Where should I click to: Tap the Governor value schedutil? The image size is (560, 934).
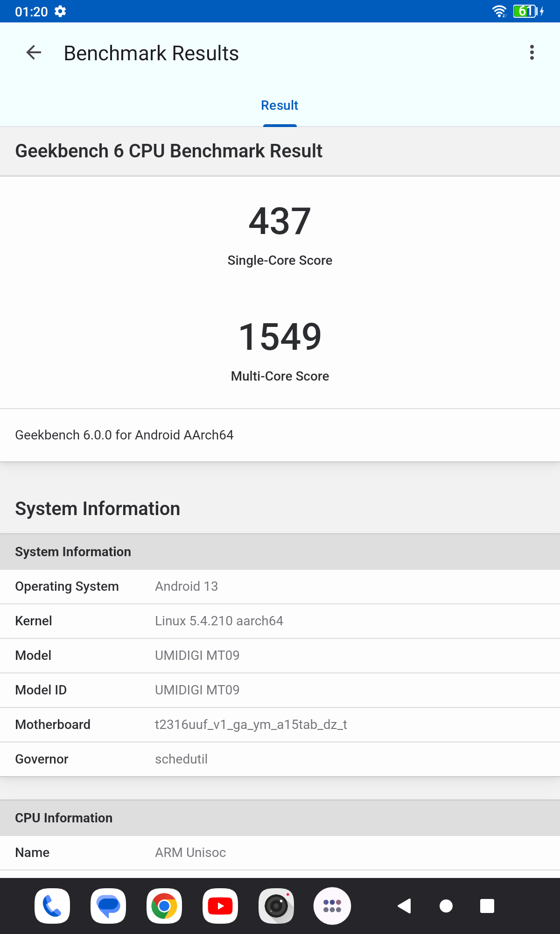[x=181, y=759]
